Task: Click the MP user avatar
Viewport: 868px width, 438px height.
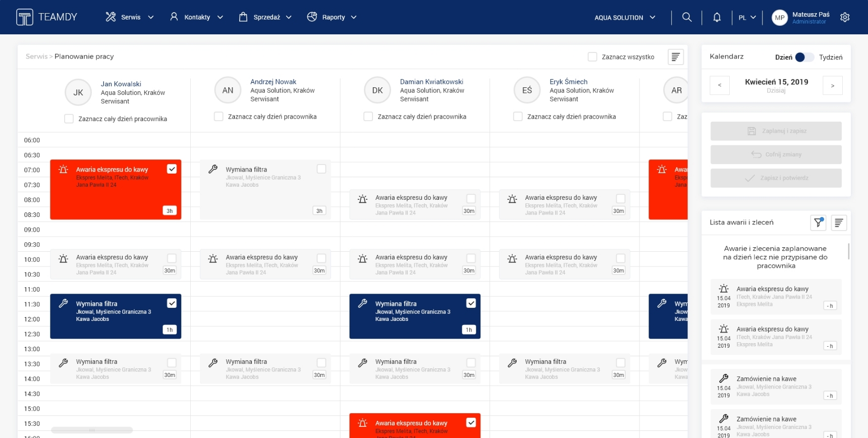Action: tap(779, 18)
